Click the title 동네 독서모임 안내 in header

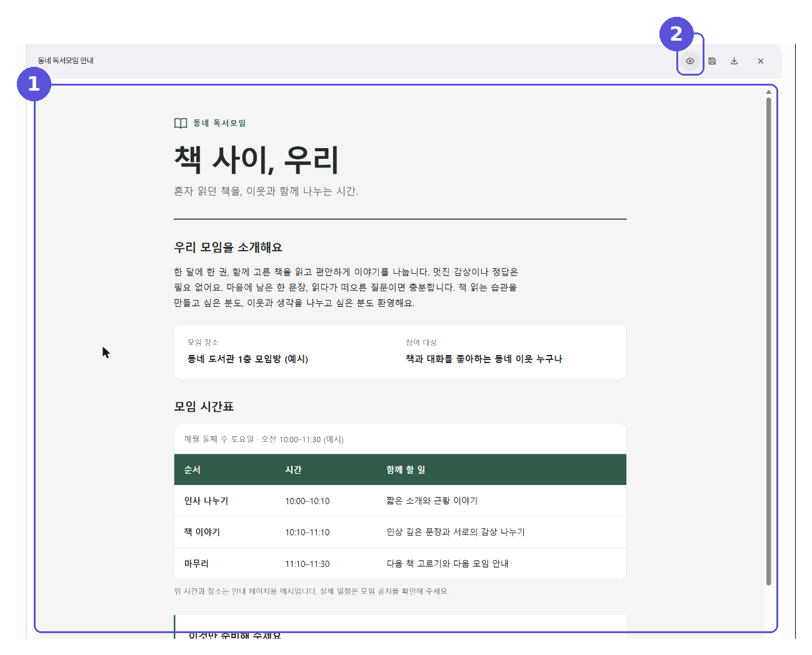point(66,61)
